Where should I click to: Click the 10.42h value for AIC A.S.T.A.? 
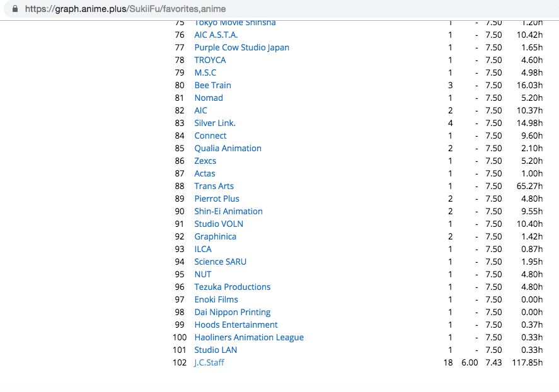point(530,35)
